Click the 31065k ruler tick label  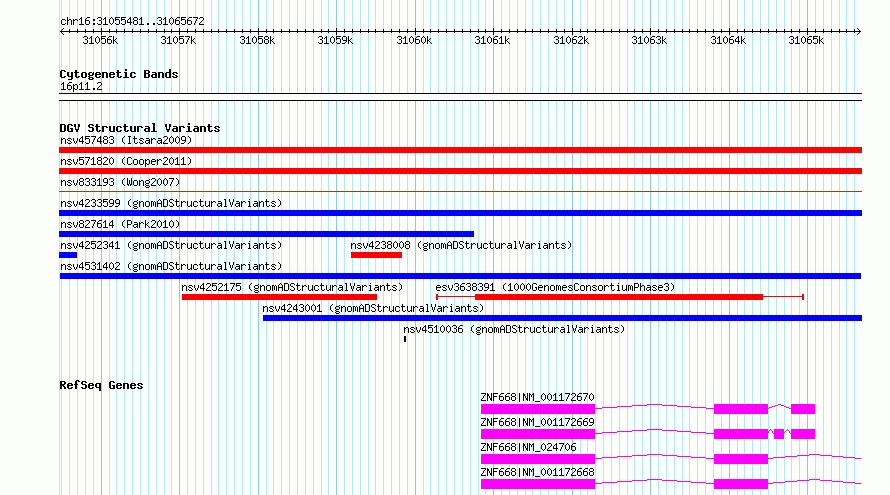806,41
